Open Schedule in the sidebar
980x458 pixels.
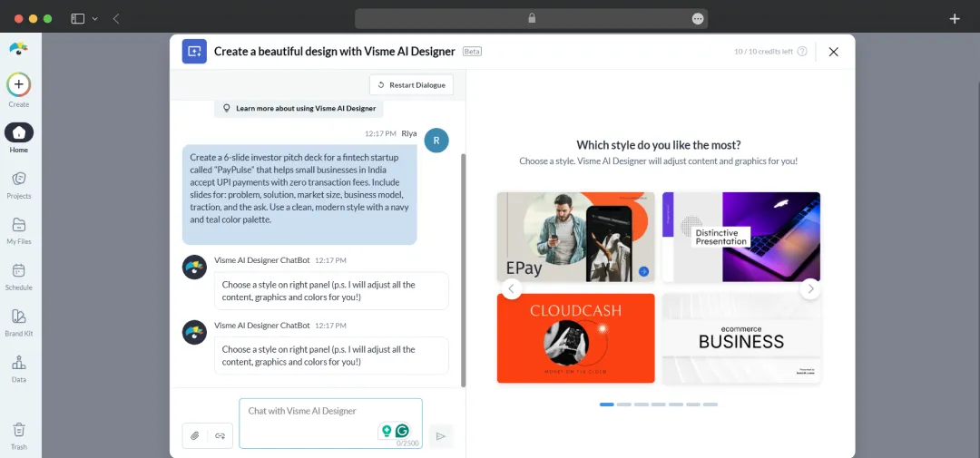point(19,277)
